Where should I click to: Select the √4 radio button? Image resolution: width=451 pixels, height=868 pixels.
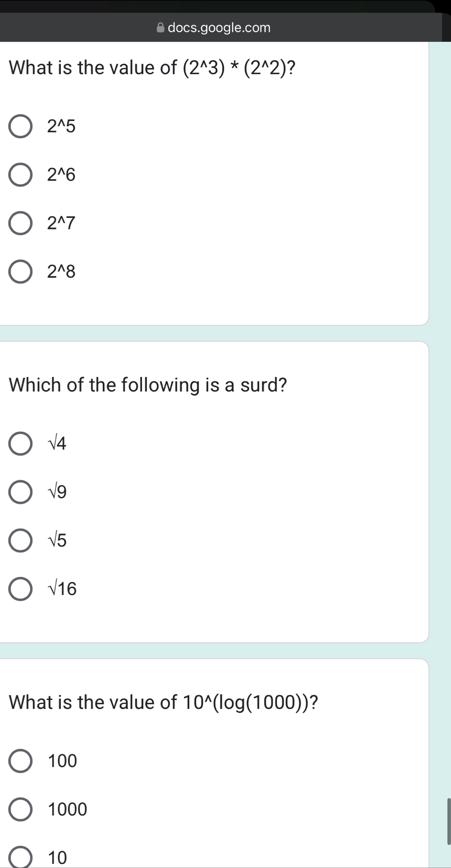coord(21,443)
